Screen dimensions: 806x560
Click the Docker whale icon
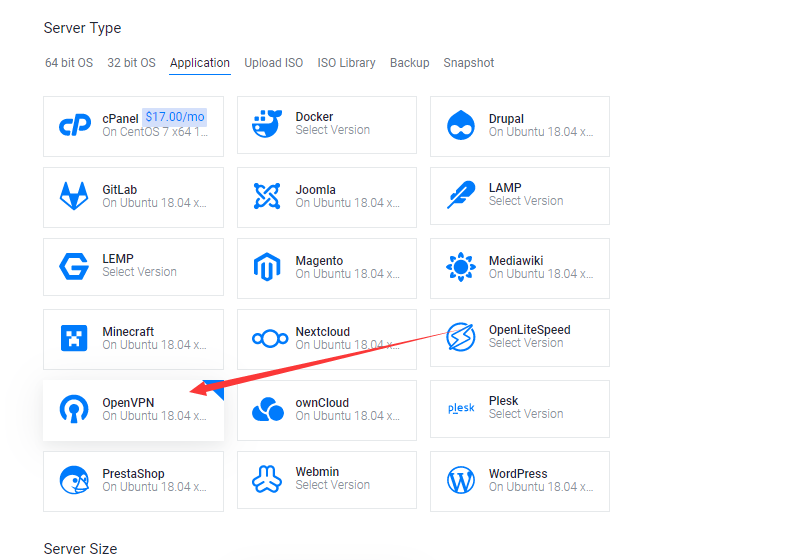click(267, 123)
